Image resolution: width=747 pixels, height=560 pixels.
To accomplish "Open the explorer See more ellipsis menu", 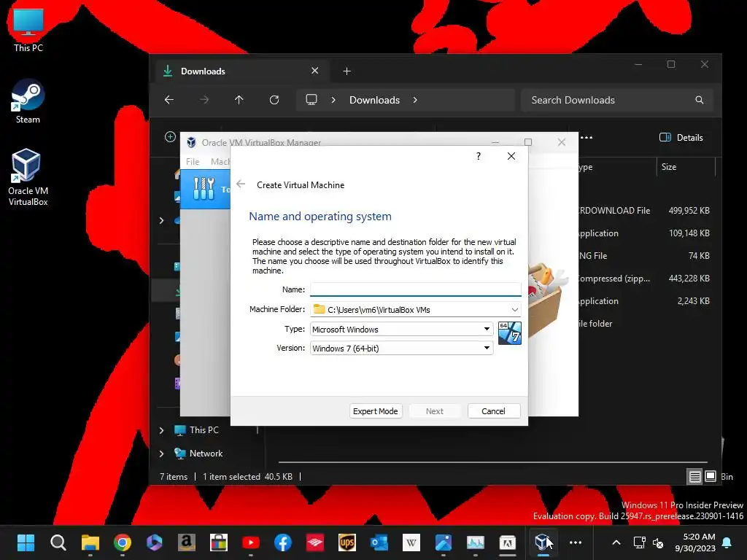I will [587, 138].
